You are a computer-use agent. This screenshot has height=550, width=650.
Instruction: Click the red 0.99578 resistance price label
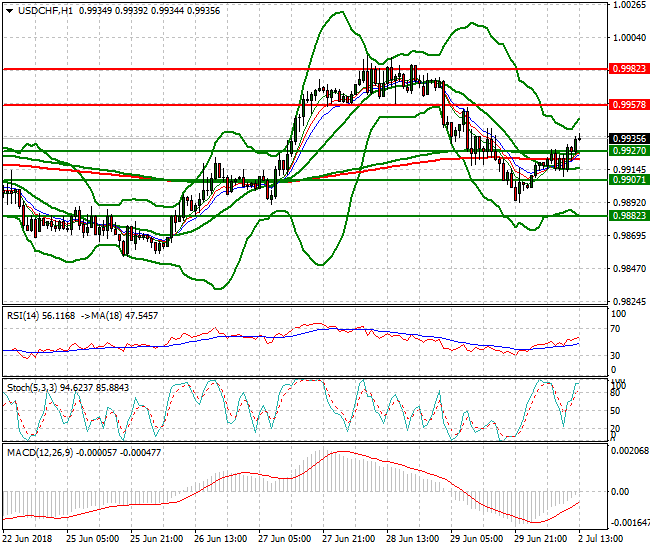[x=629, y=105]
